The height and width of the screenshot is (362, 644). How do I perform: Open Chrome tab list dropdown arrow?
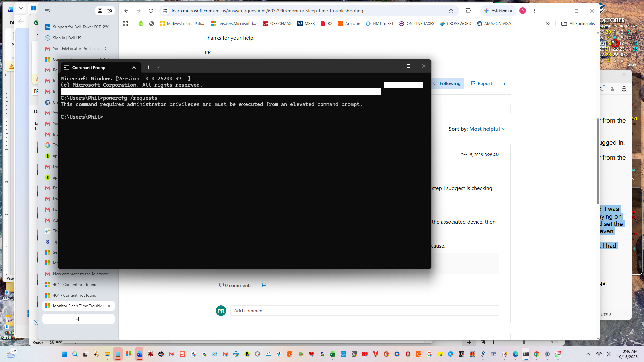(21, 9)
